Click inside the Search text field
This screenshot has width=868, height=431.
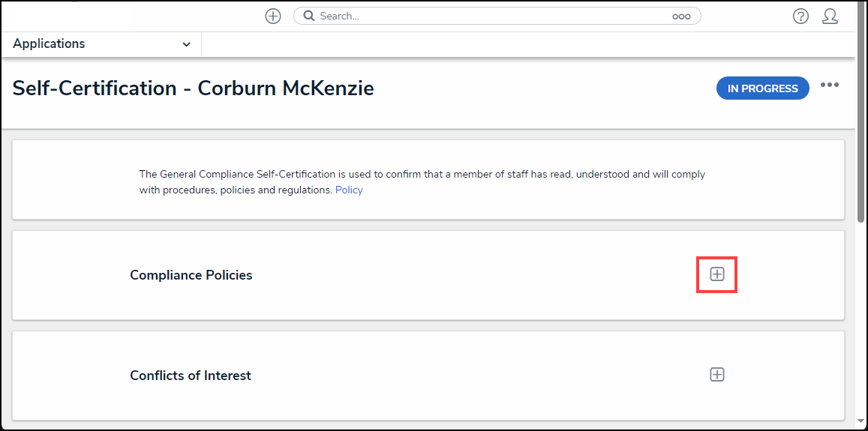tap(488, 16)
